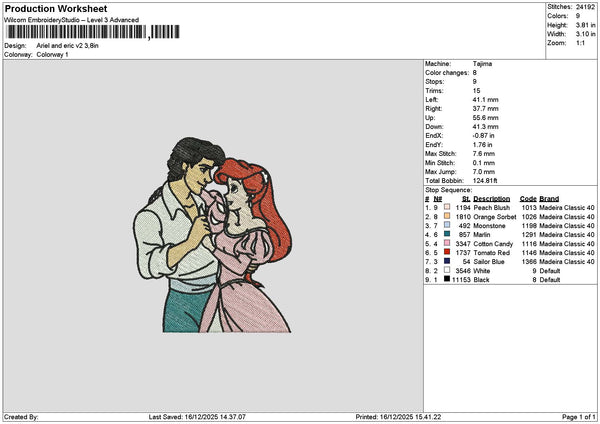Click the Min Stitch value '0.1 mm'
Image resolution: width=600 pixels, height=424 pixels.
point(484,163)
